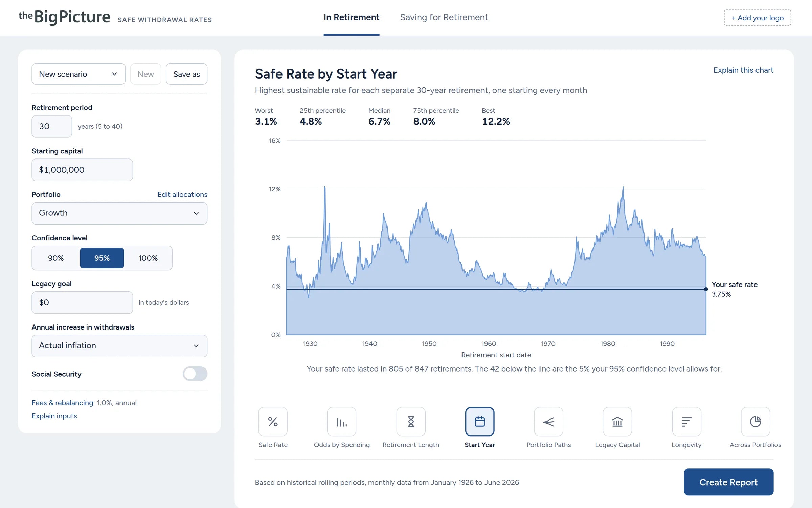Click the 25th percentile 4.8% value

311,121
